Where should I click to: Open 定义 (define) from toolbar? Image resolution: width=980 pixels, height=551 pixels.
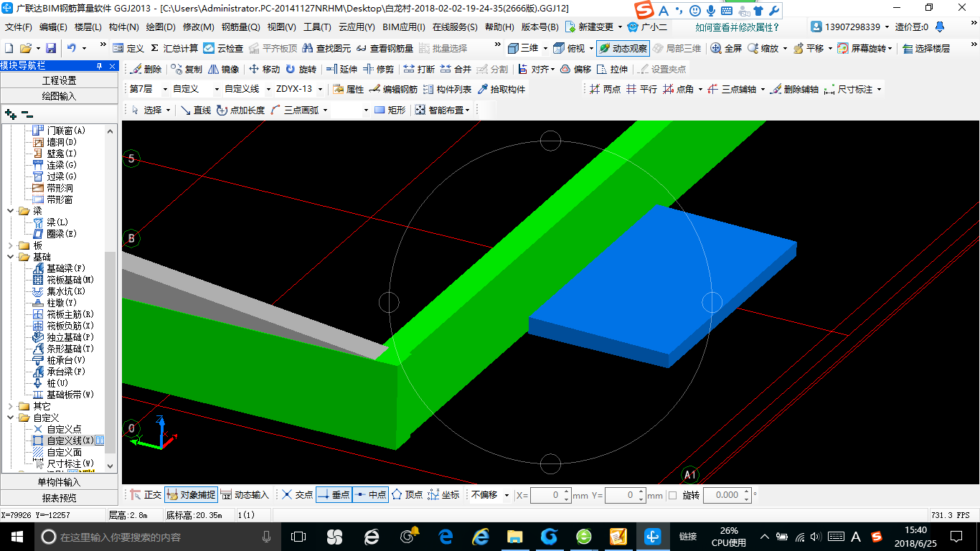(x=128, y=48)
